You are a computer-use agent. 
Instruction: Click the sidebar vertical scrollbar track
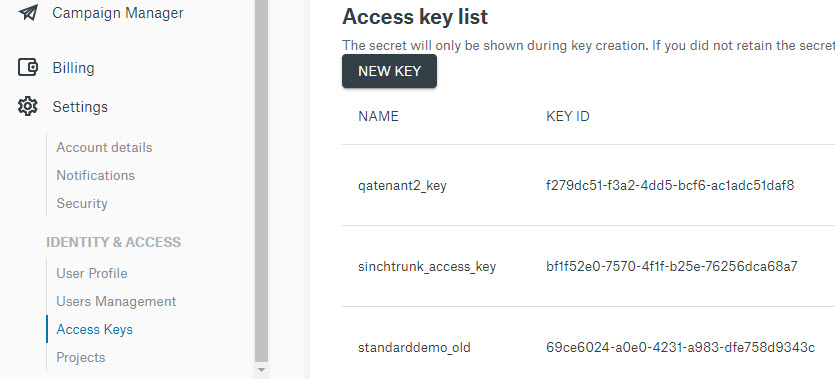(261, 181)
